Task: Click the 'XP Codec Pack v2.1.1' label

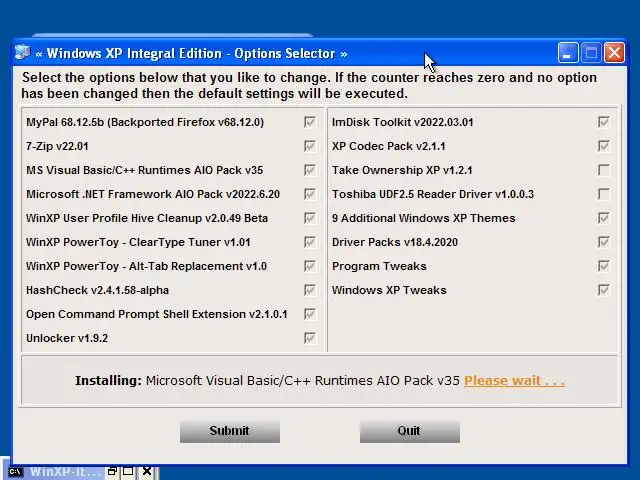Action: (389, 146)
